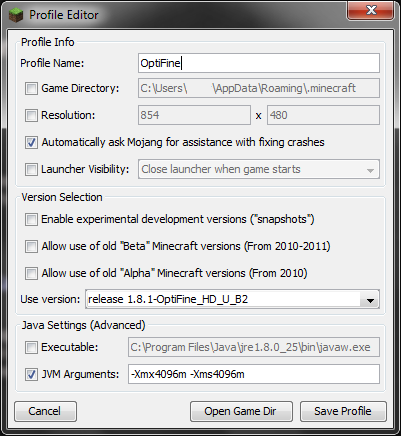Click the resolution width field showing 854

[194, 115]
